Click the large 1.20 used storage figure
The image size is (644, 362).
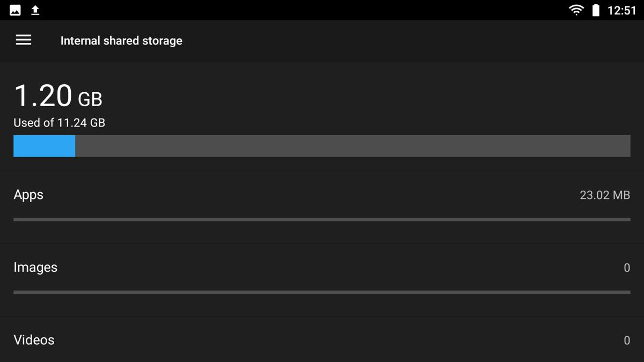[x=43, y=96]
